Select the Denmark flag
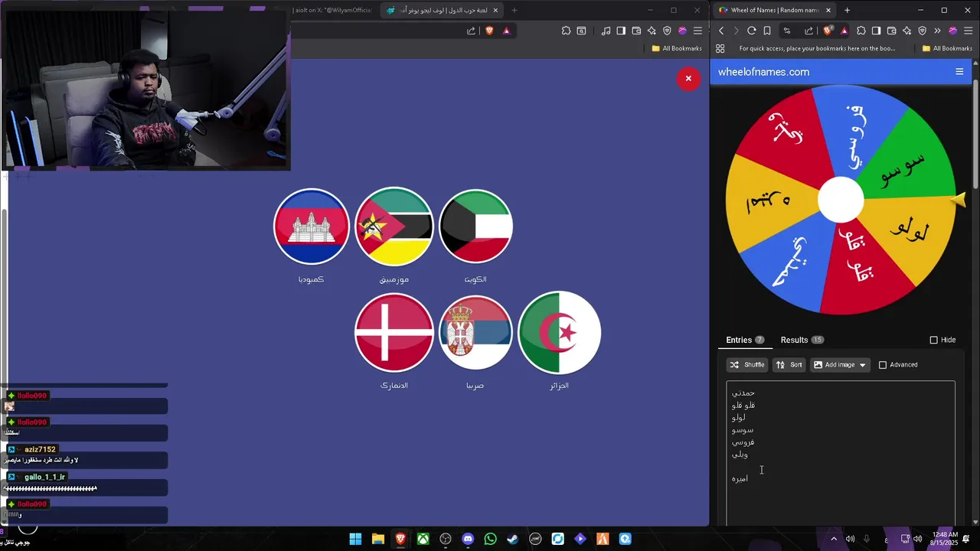Image resolution: width=980 pixels, height=551 pixels. pyautogui.click(x=394, y=333)
